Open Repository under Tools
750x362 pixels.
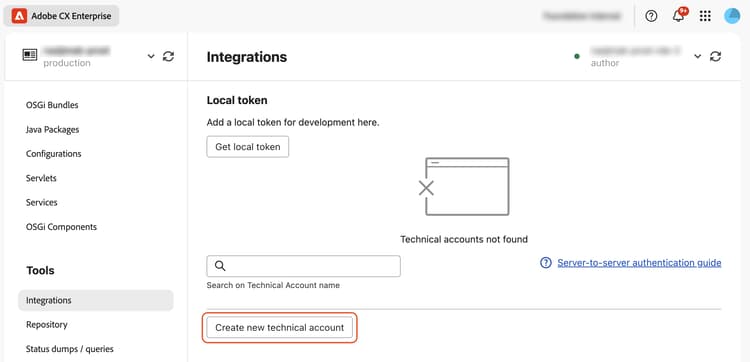click(x=46, y=325)
